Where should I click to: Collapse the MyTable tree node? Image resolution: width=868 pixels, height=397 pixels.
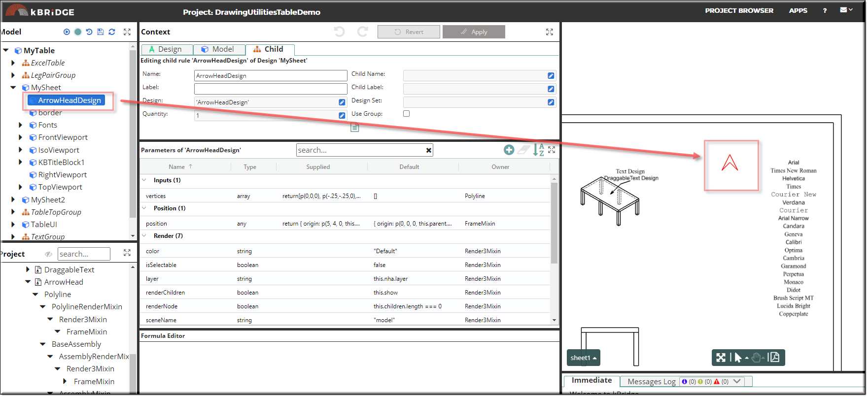pyautogui.click(x=6, y=50)
